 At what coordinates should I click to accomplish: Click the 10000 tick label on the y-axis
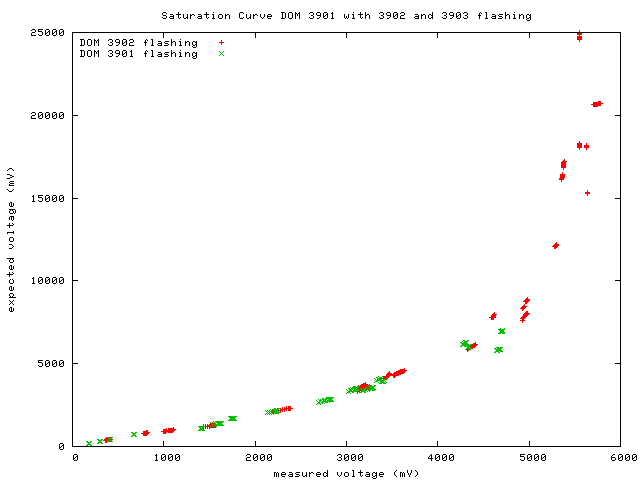coord(49,281)
